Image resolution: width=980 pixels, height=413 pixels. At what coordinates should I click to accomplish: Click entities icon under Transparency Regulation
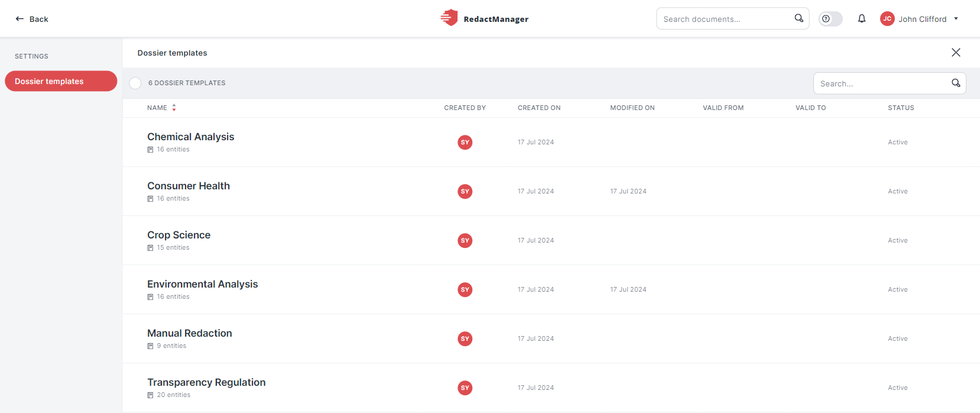point(150,395)
